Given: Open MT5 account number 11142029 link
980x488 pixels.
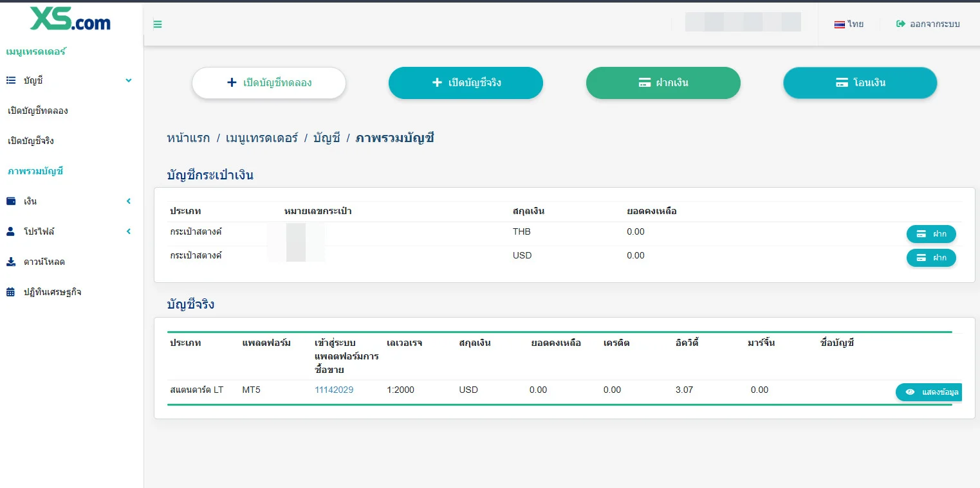Looking at the screenshot, I should tap(334, 390).
